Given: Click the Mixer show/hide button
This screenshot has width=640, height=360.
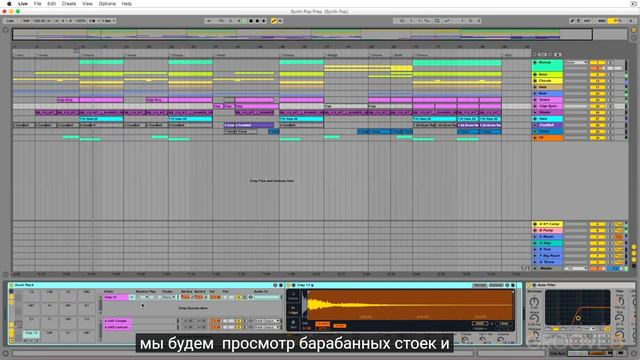Looking at the screenshot, I should [634, 259].
